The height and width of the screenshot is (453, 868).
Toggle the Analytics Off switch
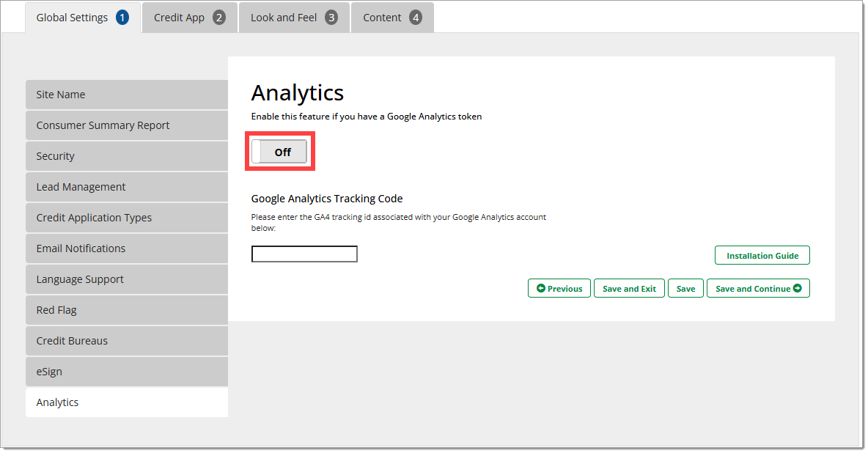279,152
